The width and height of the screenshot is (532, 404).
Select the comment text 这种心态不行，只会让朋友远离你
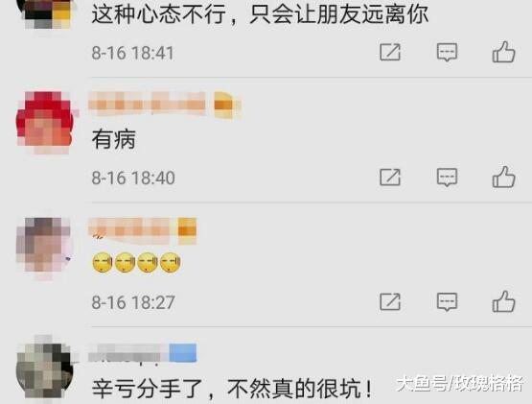[x=260, y=14]
